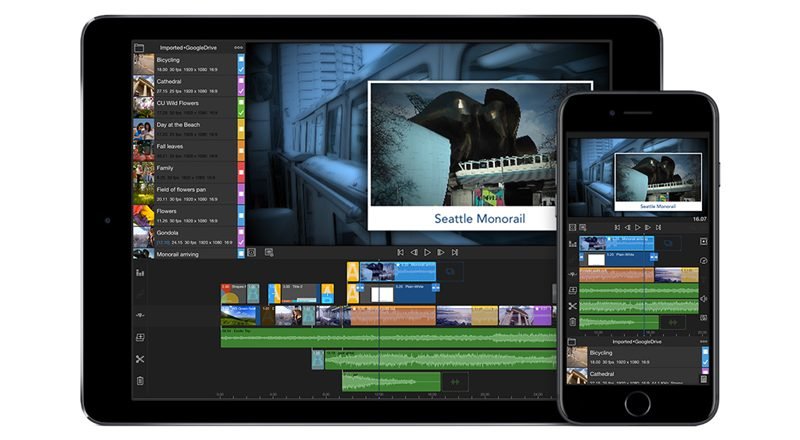Toggle the green color tag on CU Wild Flowers
The image size is (800, 440).
pos(241,107)
